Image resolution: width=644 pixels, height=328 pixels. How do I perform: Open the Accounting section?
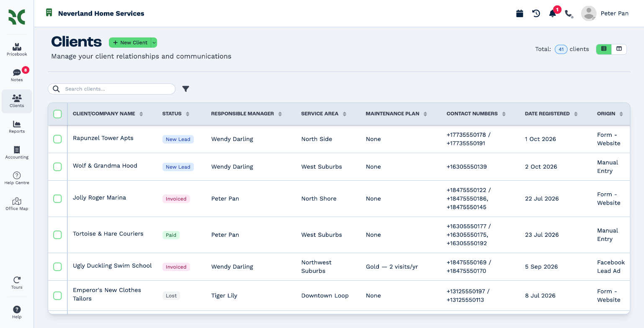[x=17, y=153]
